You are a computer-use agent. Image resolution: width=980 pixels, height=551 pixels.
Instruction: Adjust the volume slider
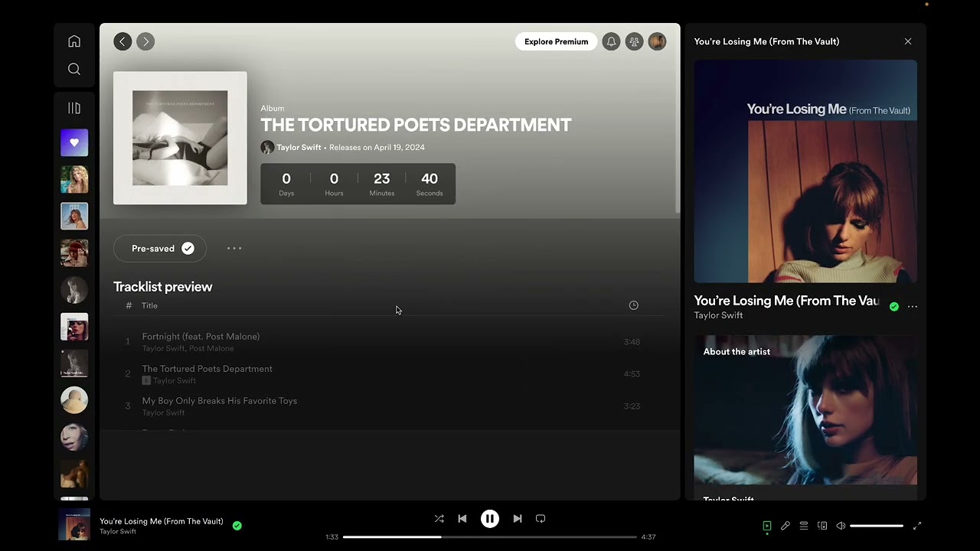point(877,526)
